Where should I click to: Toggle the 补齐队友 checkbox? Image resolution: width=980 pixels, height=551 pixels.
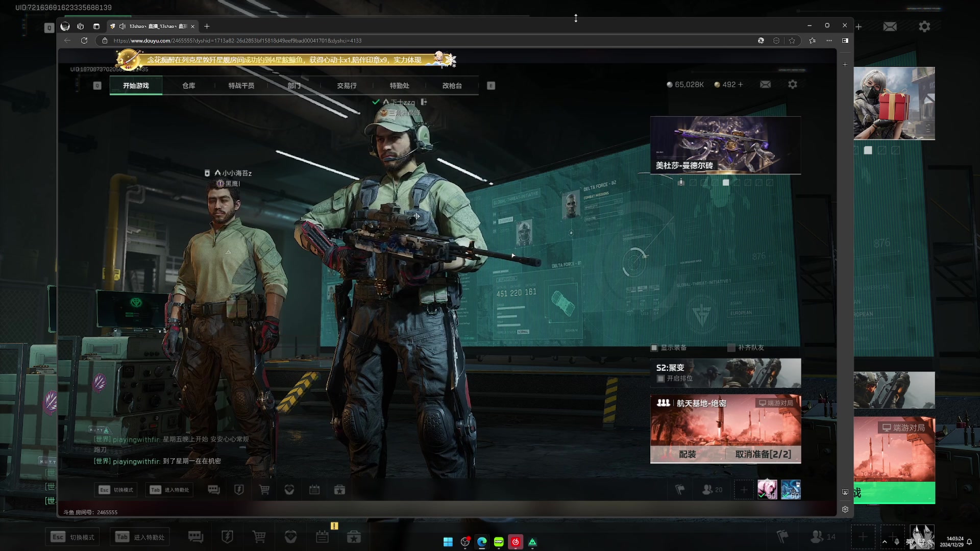[731, 347]
